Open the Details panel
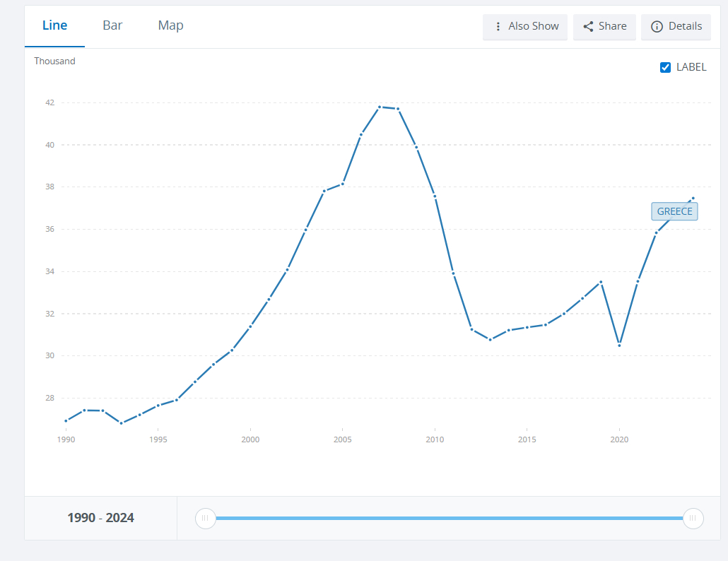The height and width of the screenshot is (561, 728). point(676,26)
